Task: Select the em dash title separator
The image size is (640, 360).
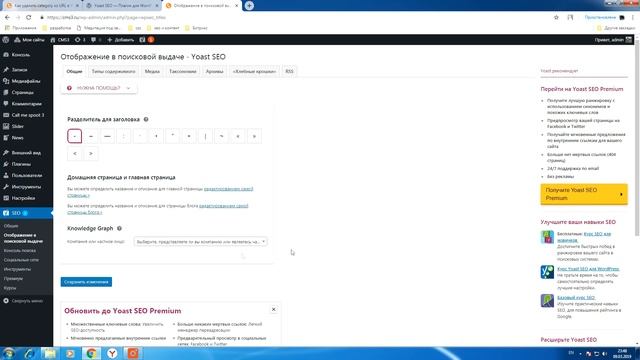Action: (107, 136)
